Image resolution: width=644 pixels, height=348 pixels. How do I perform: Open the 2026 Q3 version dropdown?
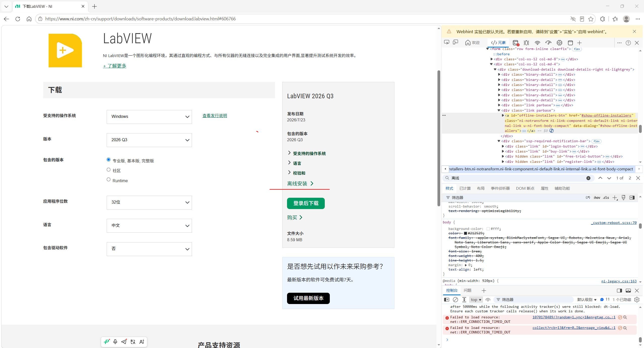[x=149, y=140]
